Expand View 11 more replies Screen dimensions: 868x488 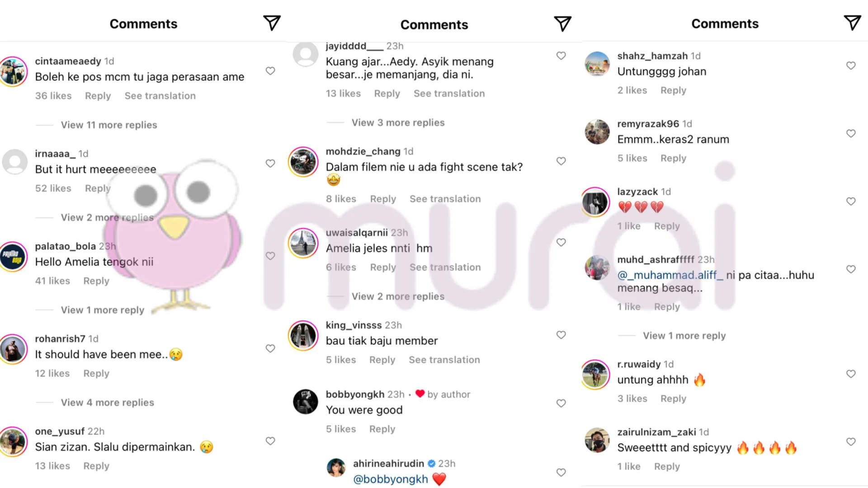pyautogui.click(x=109, y=125)
